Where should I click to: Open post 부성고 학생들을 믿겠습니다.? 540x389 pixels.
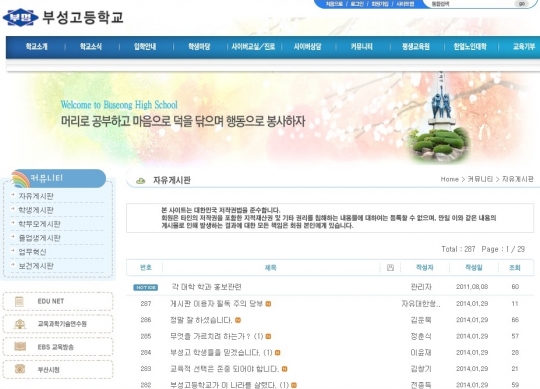point(215,353)
